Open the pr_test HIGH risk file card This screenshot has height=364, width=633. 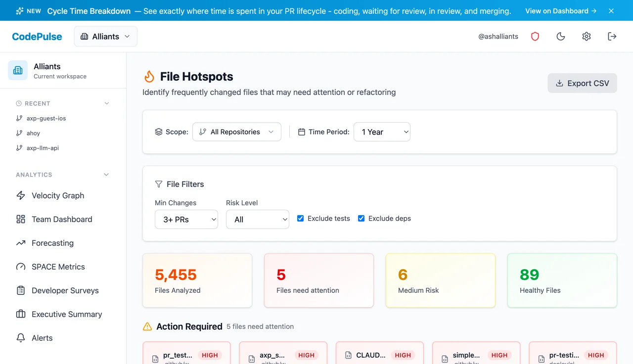tap(186, 353)
